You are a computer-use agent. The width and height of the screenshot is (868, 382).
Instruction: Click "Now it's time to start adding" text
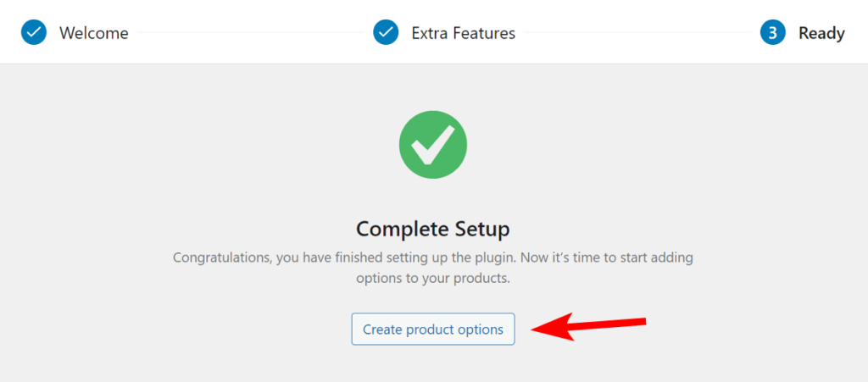click(x=610, y=257)
